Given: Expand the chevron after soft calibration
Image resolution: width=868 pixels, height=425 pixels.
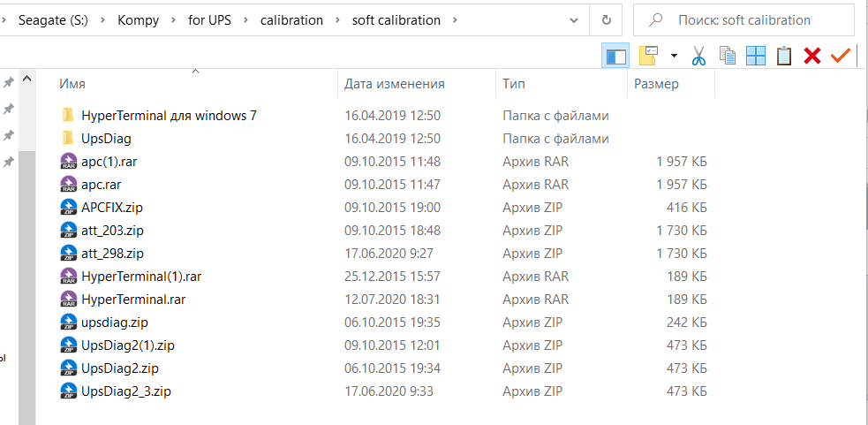Looking at the screenshot, I should pos(455,19).
